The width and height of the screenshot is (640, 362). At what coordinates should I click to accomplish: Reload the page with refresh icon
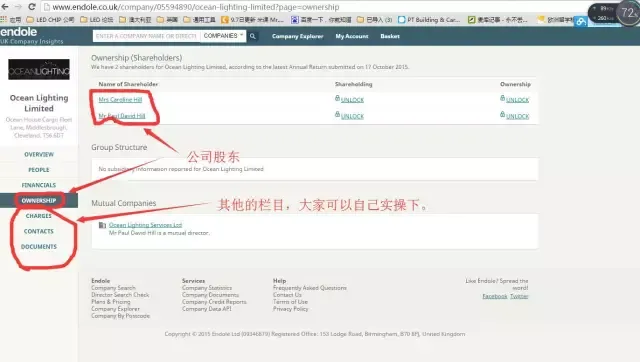[32, 7]
